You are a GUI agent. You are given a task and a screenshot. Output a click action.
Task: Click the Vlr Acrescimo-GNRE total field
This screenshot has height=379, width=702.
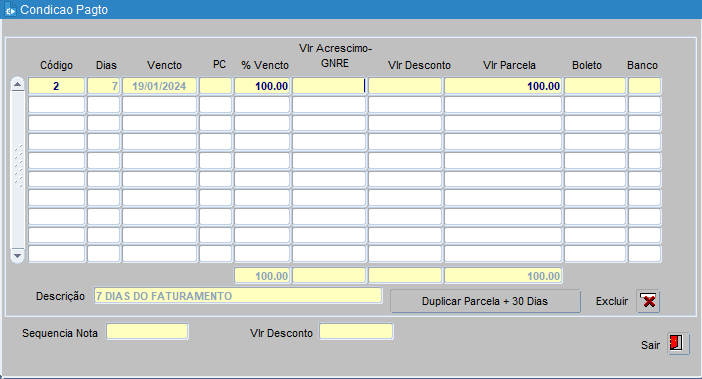click(x=329, y=276)
